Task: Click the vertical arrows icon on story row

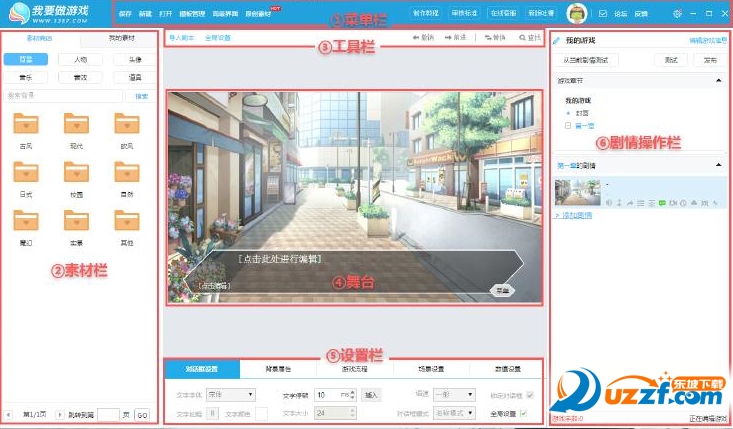Action: coord(619,203)
